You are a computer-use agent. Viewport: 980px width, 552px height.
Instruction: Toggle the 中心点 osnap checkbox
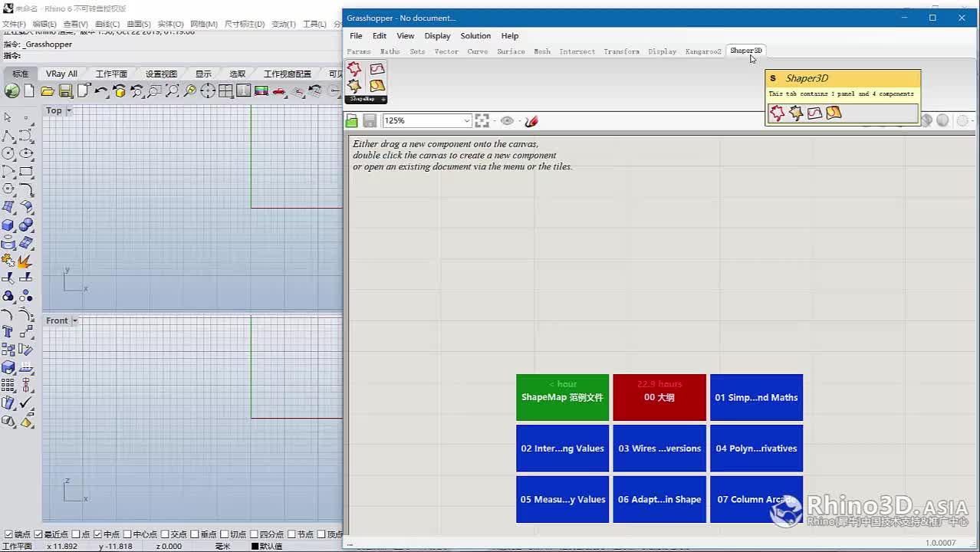(x=127, y=534)
